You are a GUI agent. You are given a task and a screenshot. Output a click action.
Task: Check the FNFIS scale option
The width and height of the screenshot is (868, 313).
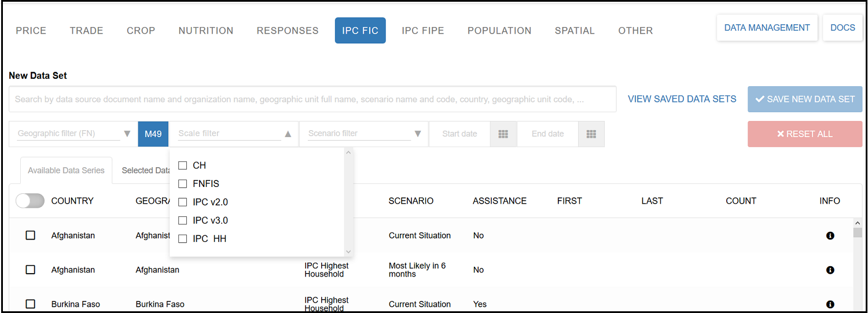pos(183,184)
